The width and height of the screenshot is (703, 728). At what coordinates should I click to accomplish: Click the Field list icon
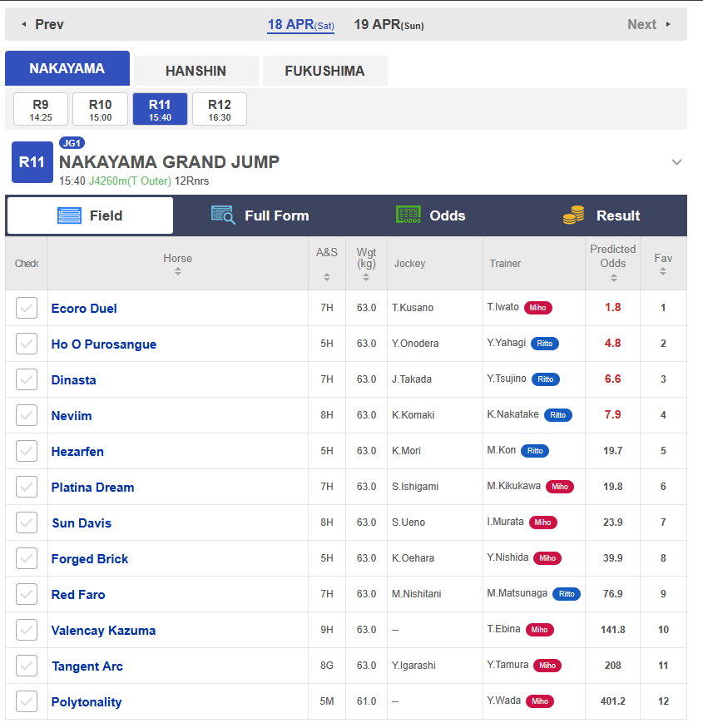coord(69,215)
